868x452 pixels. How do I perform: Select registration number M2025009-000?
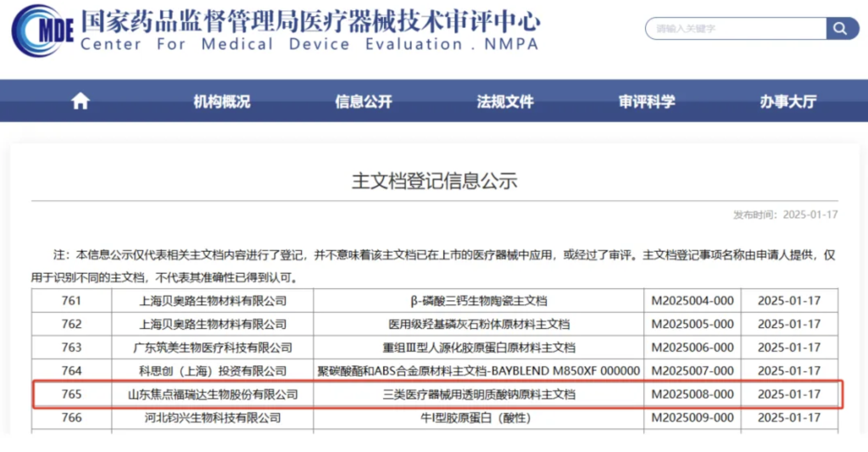click(x=693, y=418)
